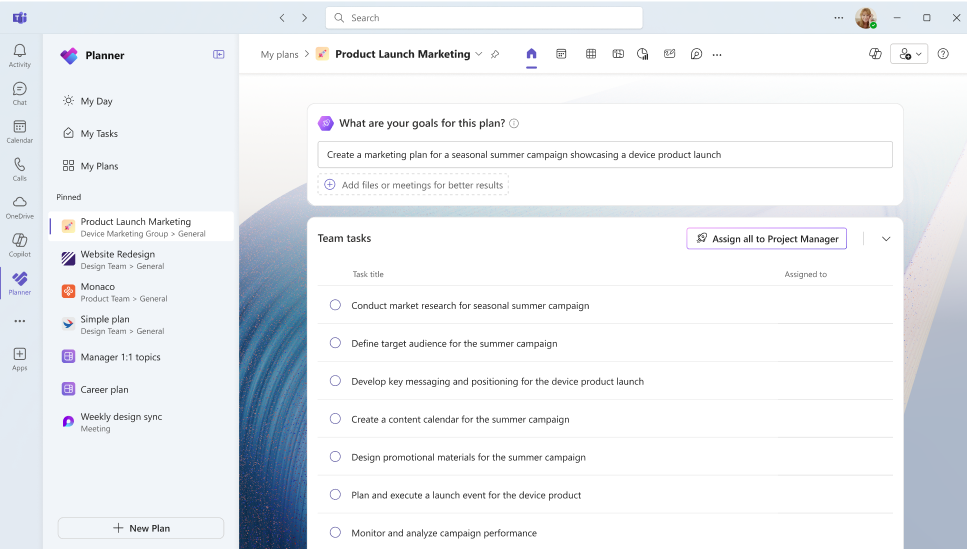
Task: Click the goals info icon
Action: click(514, 123)
